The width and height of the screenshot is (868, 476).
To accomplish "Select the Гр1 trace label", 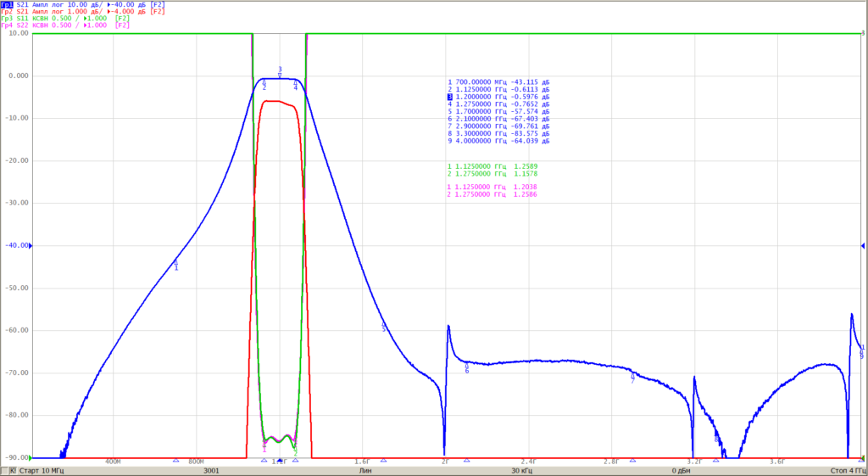I will (x=7, y=4).
